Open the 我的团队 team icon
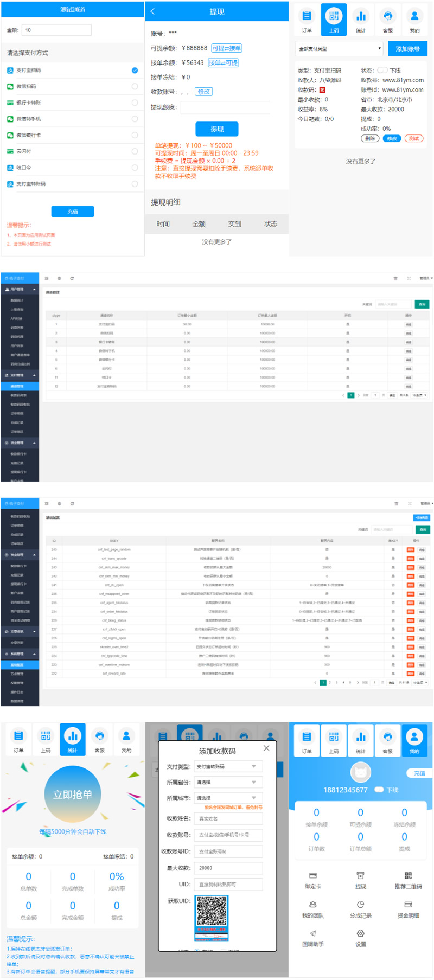Viewport: 434px width, 980px height. click(x=313, y=904)
